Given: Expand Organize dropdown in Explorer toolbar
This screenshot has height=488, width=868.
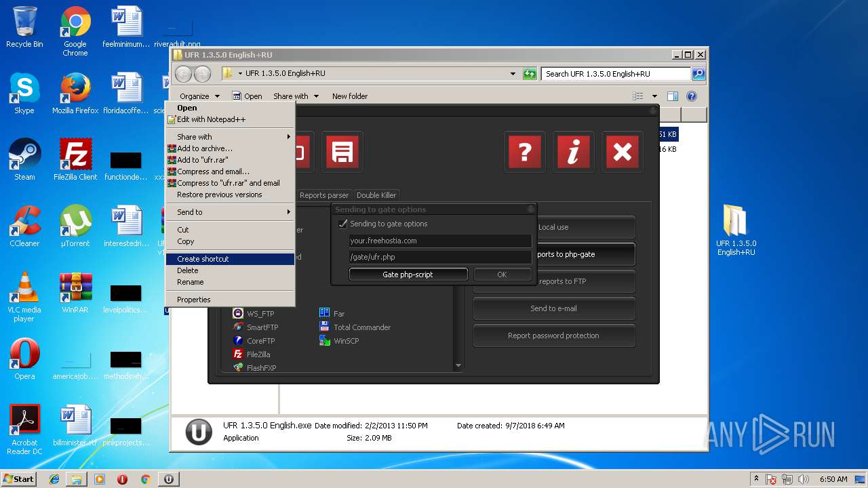Looking at the screenshot, I should [x=199, y=96].
